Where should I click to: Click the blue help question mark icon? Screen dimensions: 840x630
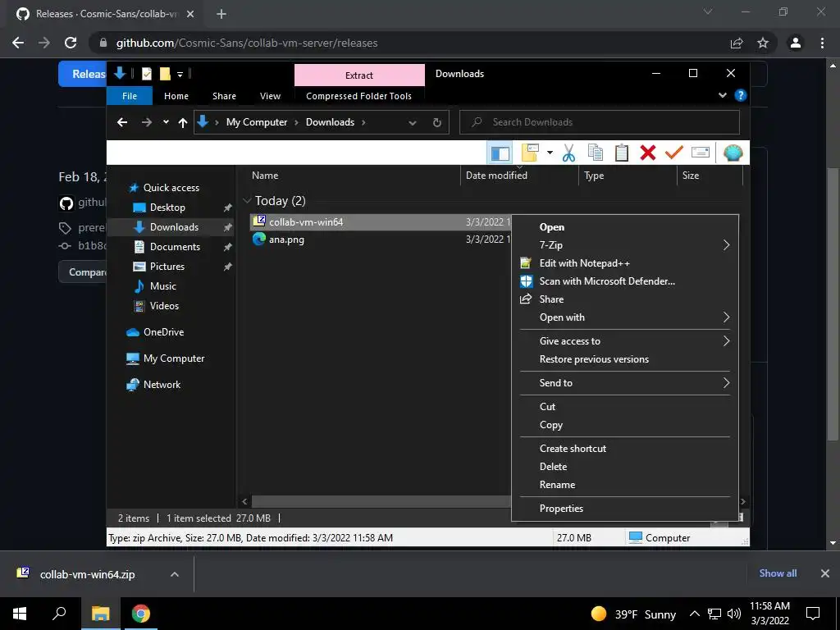pos(741,95)
